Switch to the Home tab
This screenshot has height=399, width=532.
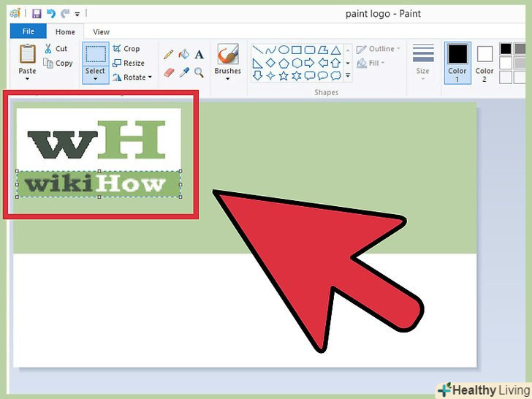tap(65, 32)
